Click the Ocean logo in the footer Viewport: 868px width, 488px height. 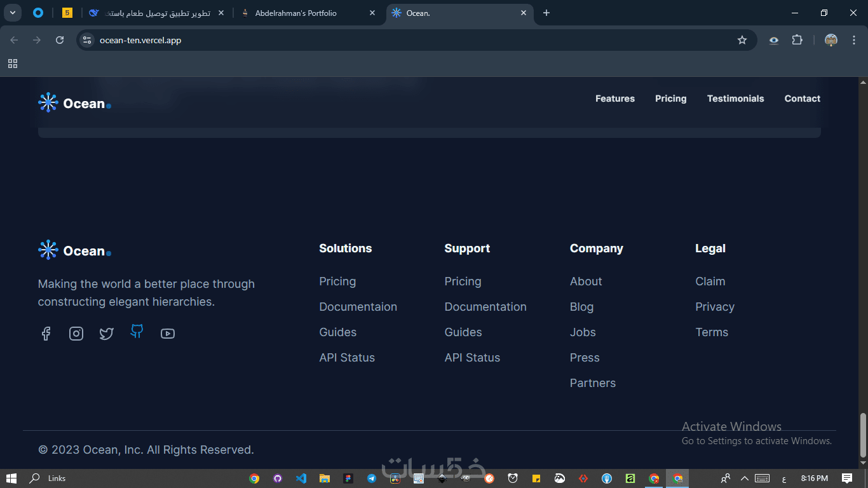pos(74,250)
